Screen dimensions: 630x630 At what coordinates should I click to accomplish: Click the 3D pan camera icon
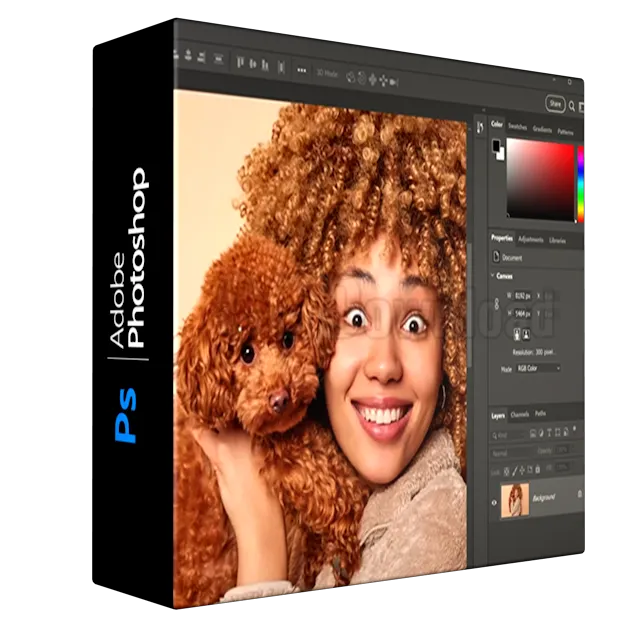point(372,80)
